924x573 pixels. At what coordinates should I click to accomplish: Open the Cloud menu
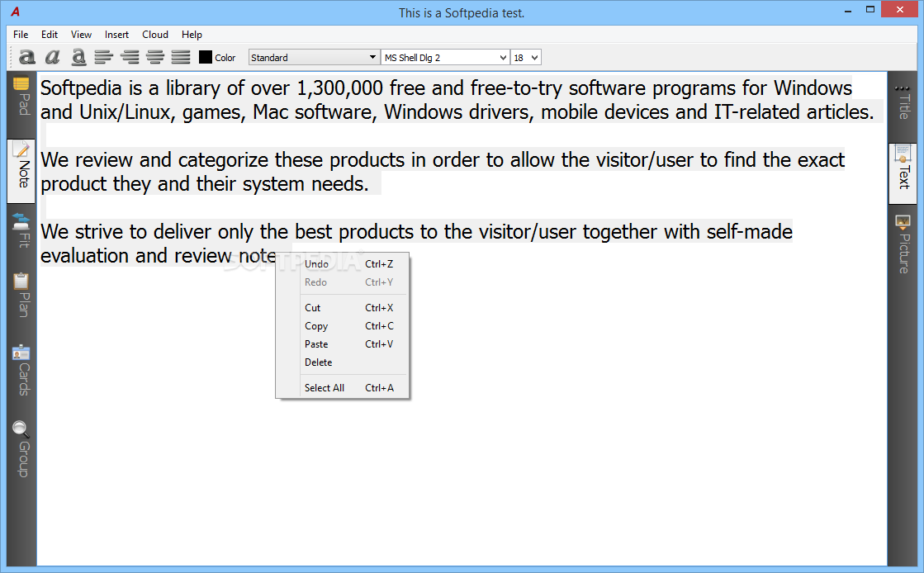[155, 34]
